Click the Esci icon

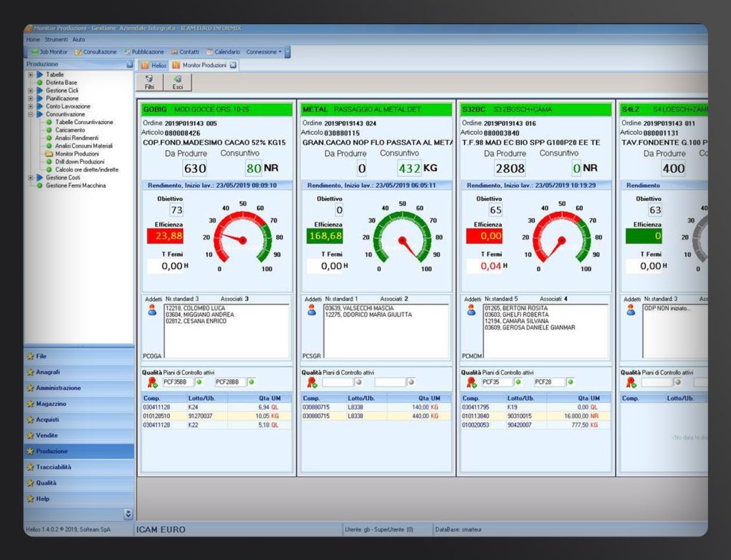[x=177, y=78]
